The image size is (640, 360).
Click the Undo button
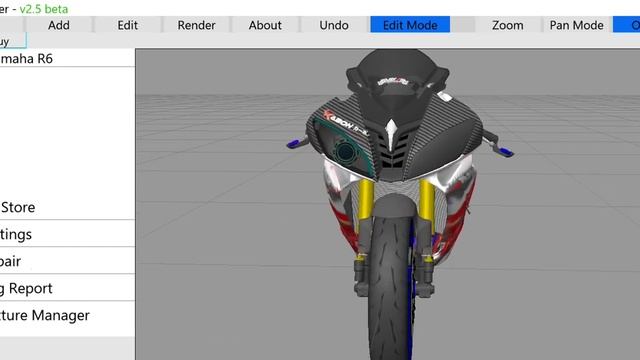[334, 25]
